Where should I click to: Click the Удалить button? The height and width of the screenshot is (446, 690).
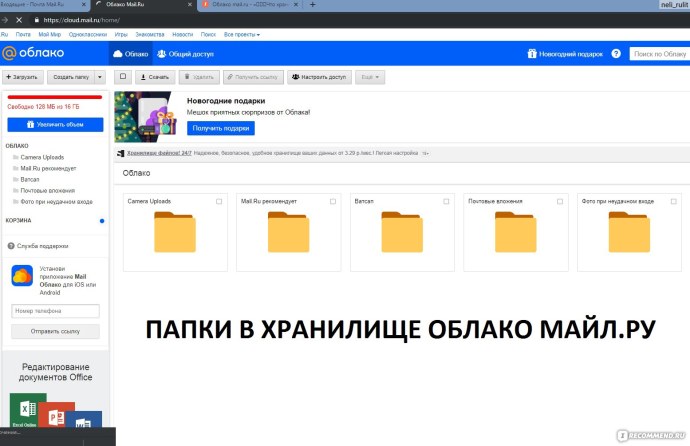click(199, 77)
